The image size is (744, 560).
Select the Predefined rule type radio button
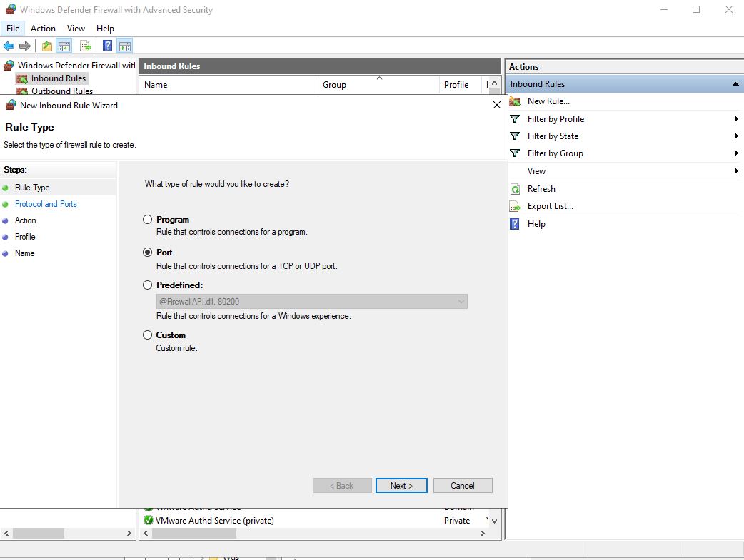(148, 285)
